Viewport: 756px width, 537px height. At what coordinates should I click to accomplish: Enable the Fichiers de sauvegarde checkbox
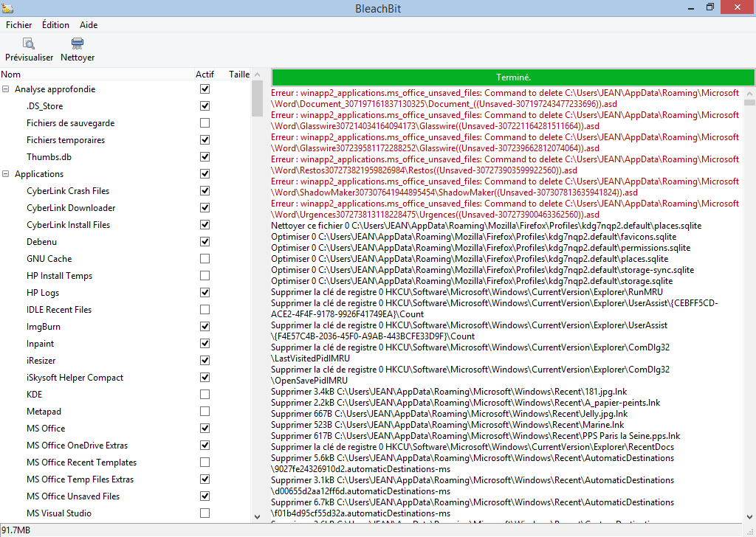tap(205, 122)
